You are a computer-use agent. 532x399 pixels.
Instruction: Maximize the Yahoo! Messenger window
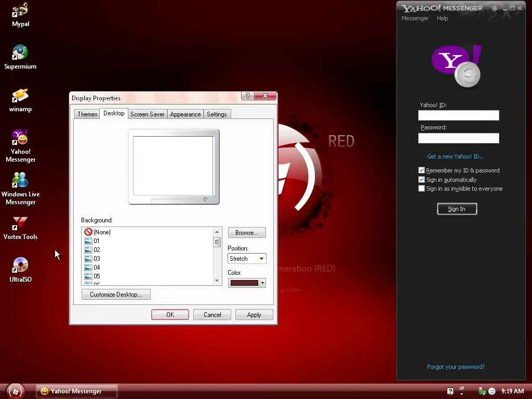pyautogui.click(x=512, y=8)
